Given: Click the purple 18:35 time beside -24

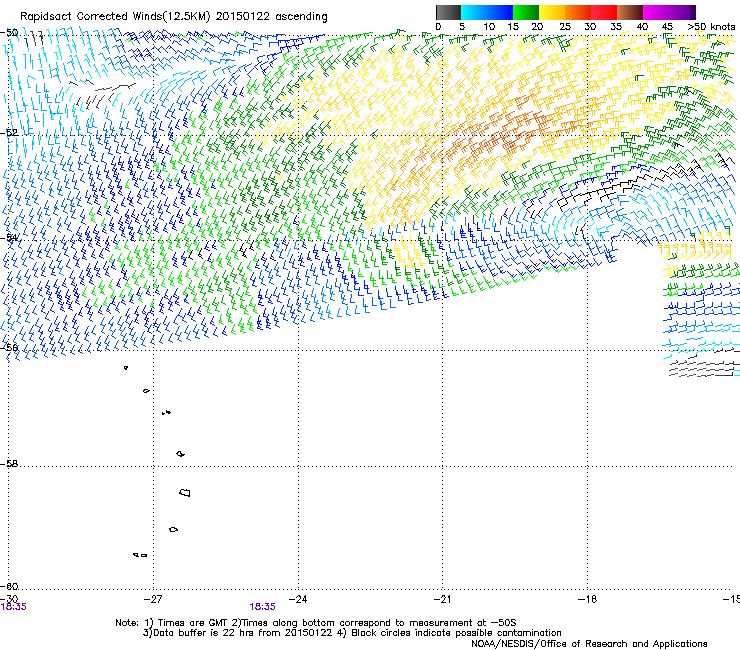Looking at the screenshot, I should (262, 607).
